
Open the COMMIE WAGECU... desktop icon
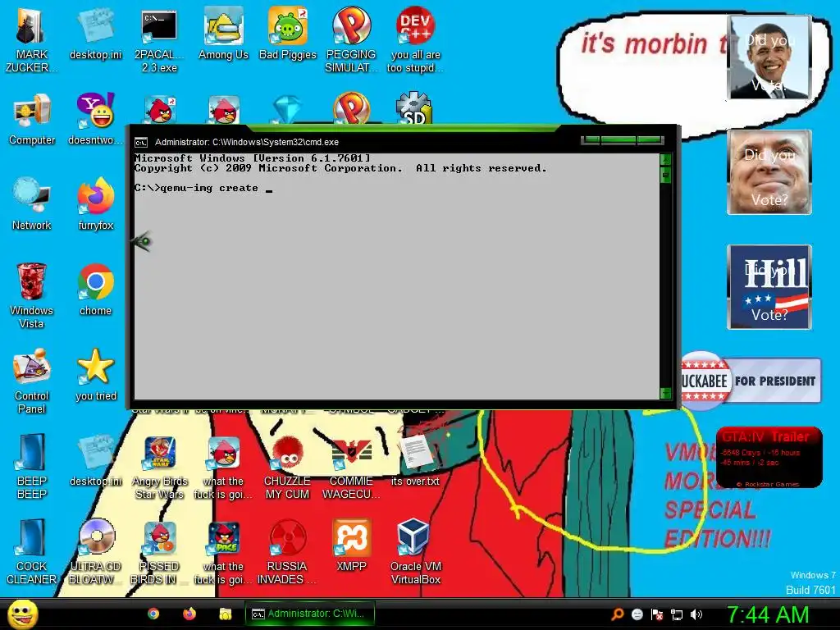pyautogui.click(x=351, y=467)
